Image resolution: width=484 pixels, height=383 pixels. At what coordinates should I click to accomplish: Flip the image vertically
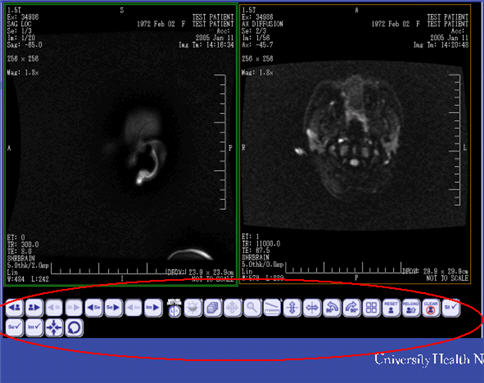pyautogui.click(x=292, y=308)
